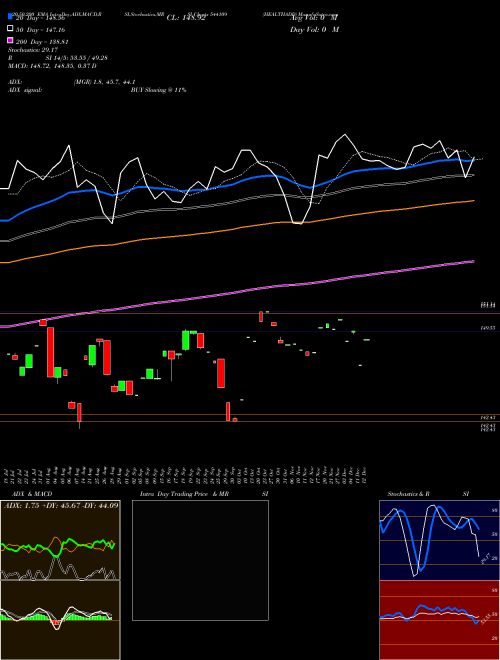Click the blue 20 Day EMA legend swatch
The image size is (500, 660).
click(x=10, y=17)
